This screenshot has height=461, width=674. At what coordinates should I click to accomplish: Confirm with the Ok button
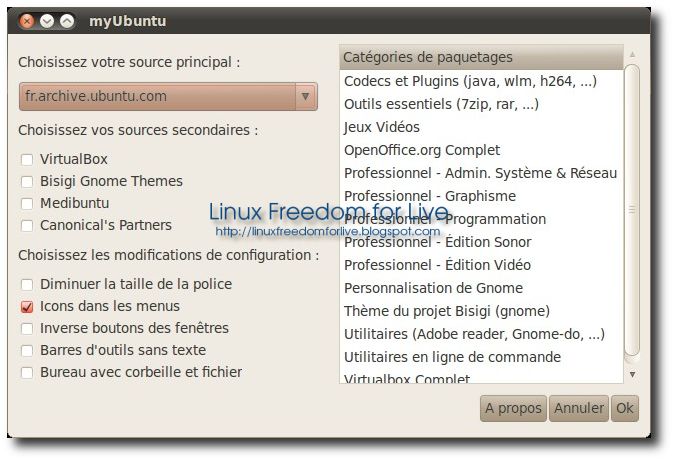[x=625, y=408]
